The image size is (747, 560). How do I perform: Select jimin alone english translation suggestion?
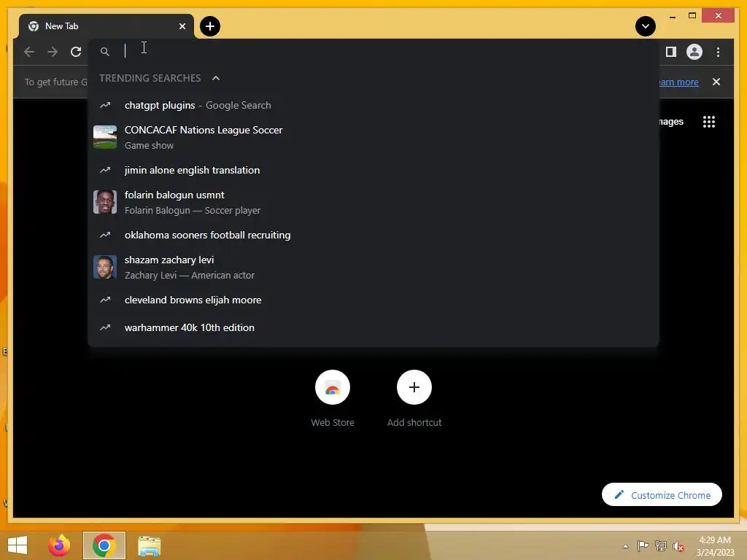(x=373, y=170)
